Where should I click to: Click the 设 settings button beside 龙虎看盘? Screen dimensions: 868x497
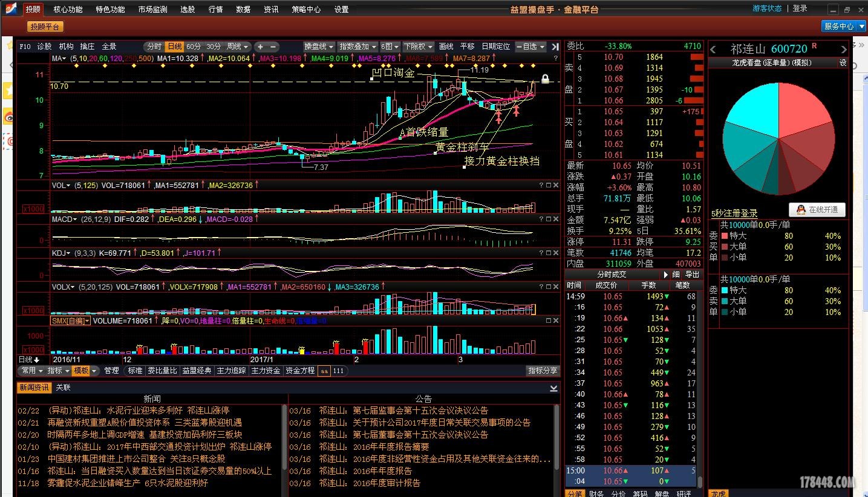click(843, 63)
